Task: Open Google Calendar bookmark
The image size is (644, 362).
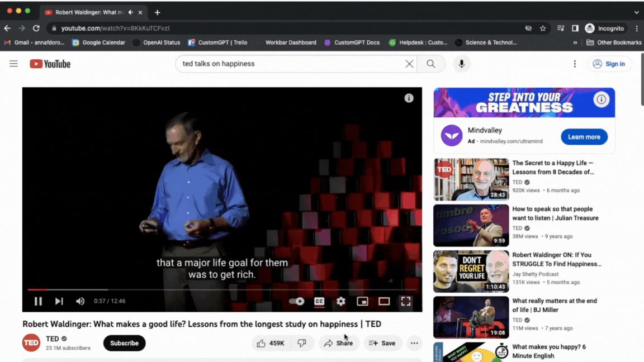Action: tap(98, 42)
